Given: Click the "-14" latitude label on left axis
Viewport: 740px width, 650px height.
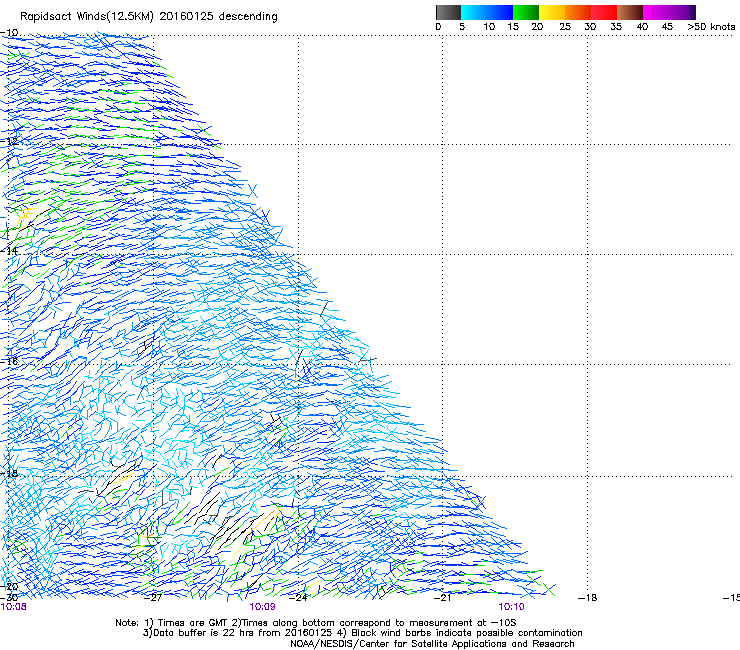Looking at the screenshot, I should pyautogui.click(x=9, y=251).
